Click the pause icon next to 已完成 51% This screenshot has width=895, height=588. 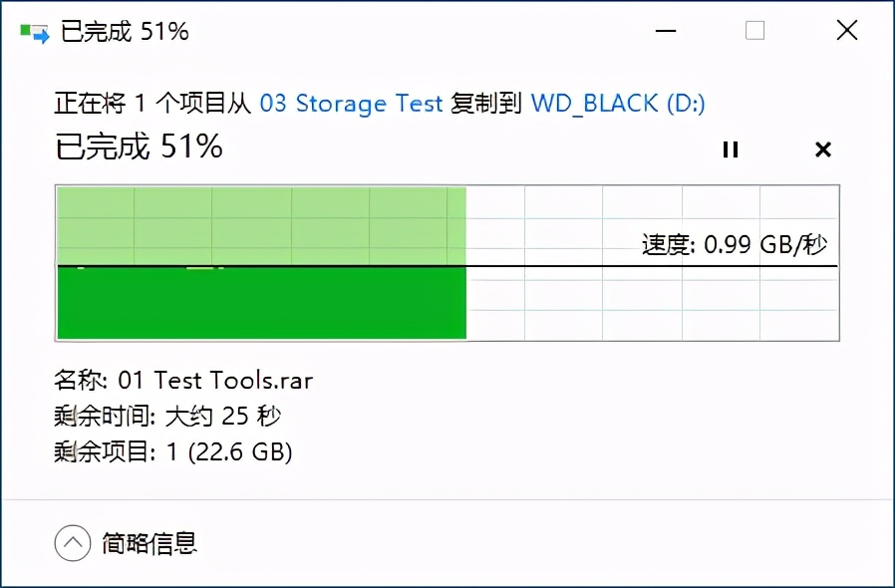pos(731,149)
